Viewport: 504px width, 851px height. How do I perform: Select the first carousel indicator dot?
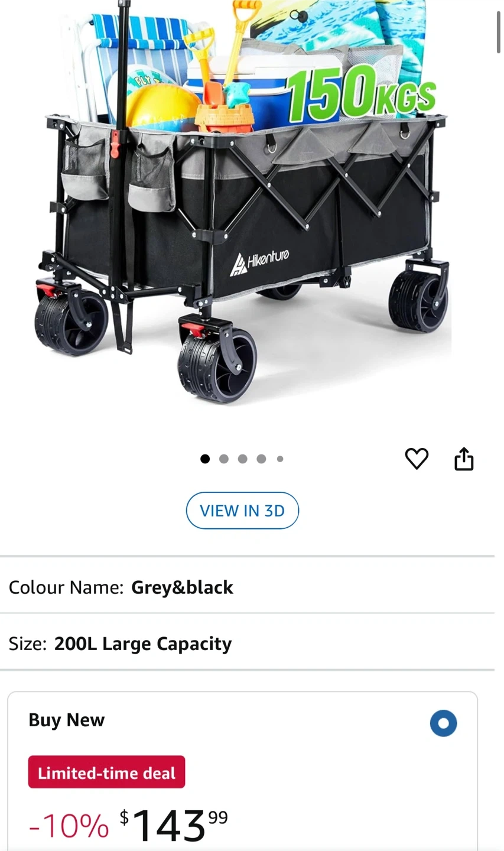coord(205,459)
